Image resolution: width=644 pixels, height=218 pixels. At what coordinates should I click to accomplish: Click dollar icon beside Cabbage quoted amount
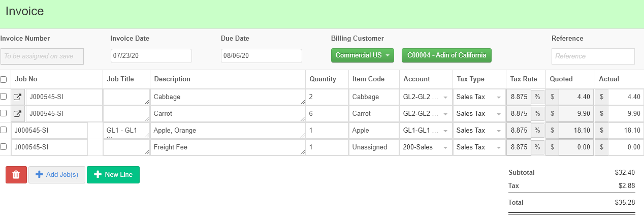tap(552, 97)
